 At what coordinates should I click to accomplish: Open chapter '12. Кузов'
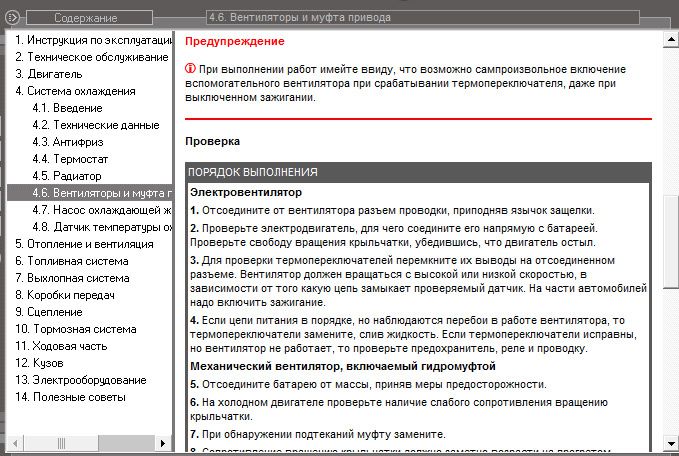click(x=39, y=363)
